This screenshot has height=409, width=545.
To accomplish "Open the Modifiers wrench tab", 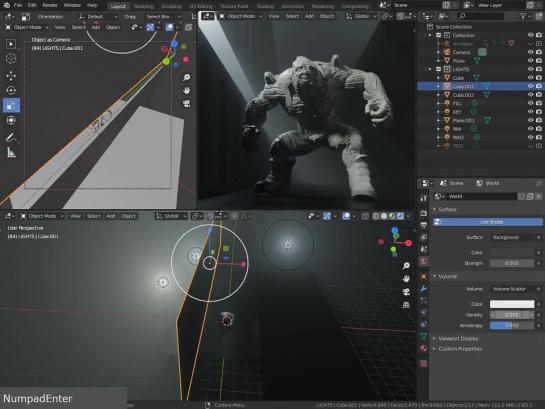I will click(423, 288).
